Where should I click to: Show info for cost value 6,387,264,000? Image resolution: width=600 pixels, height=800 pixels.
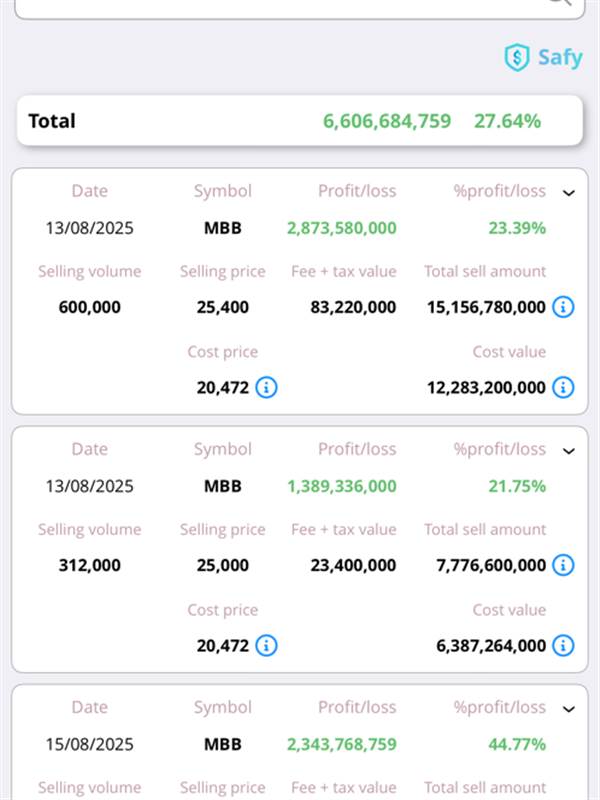click(x=563, y=645)
